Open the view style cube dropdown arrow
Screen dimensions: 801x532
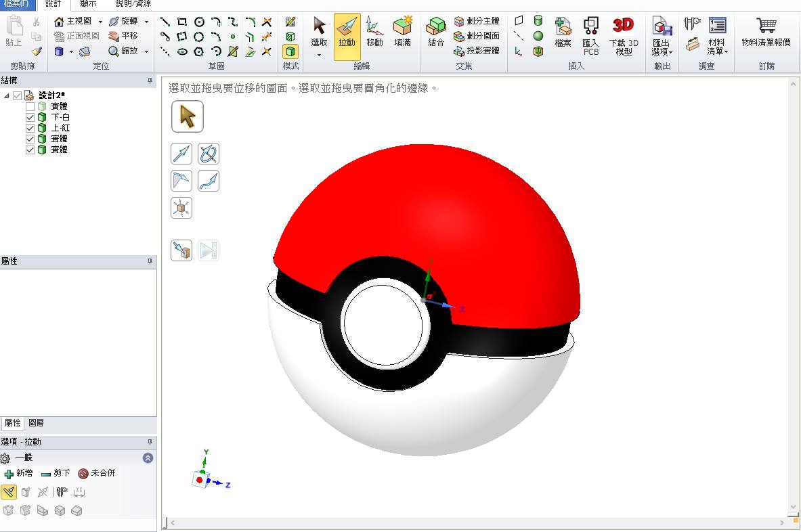point(71,51)
